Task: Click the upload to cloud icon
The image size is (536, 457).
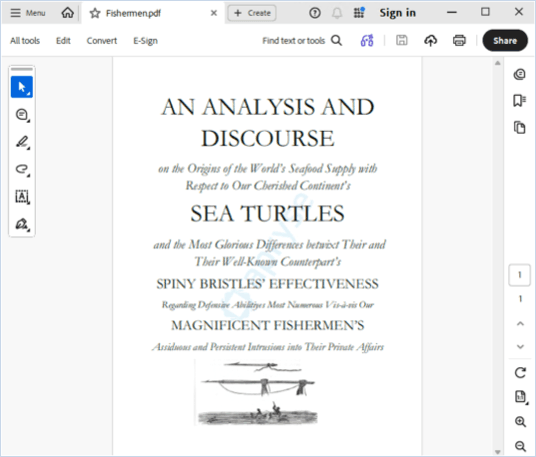Action: click(430, 40)
